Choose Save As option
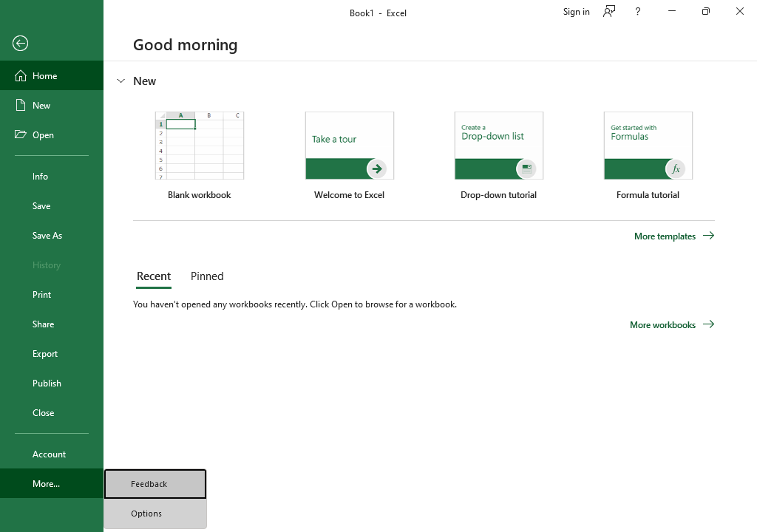This screenshot has width=757, height=532. click(52, 235)
